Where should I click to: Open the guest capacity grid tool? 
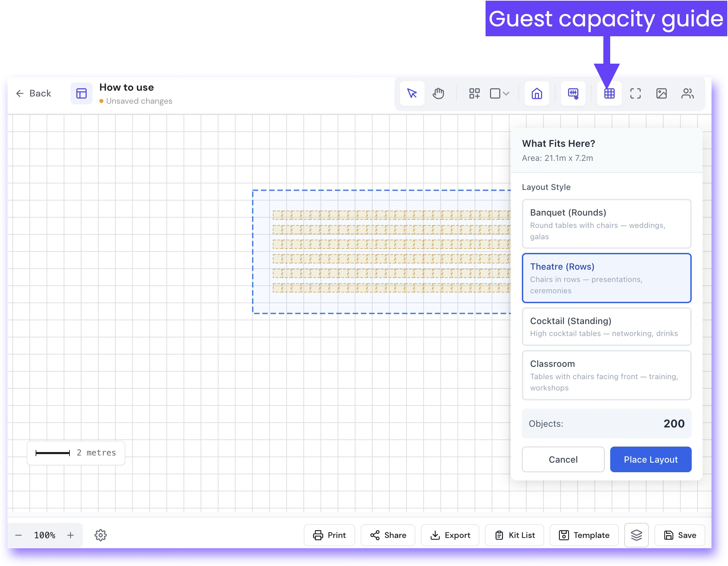(x=610, y=93)
